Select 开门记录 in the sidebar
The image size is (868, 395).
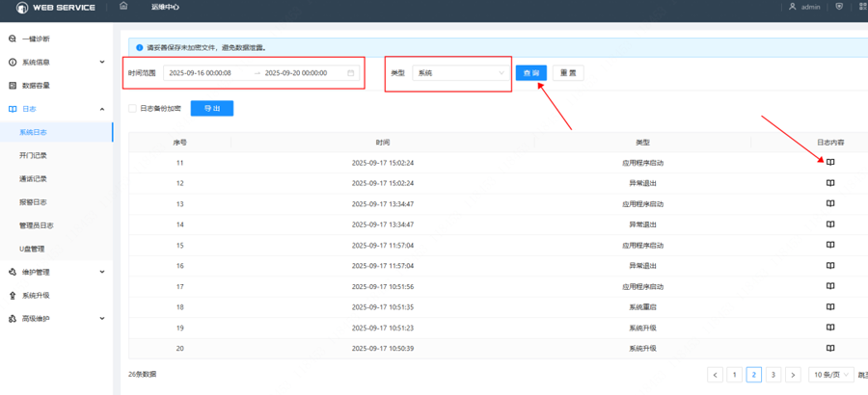(33, 155)
